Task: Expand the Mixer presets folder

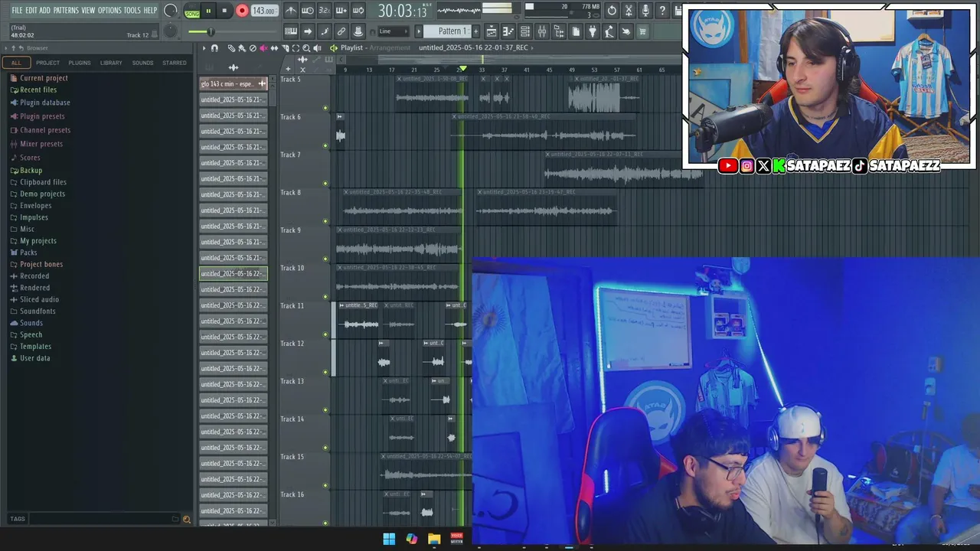Action: tap(41, 144)
